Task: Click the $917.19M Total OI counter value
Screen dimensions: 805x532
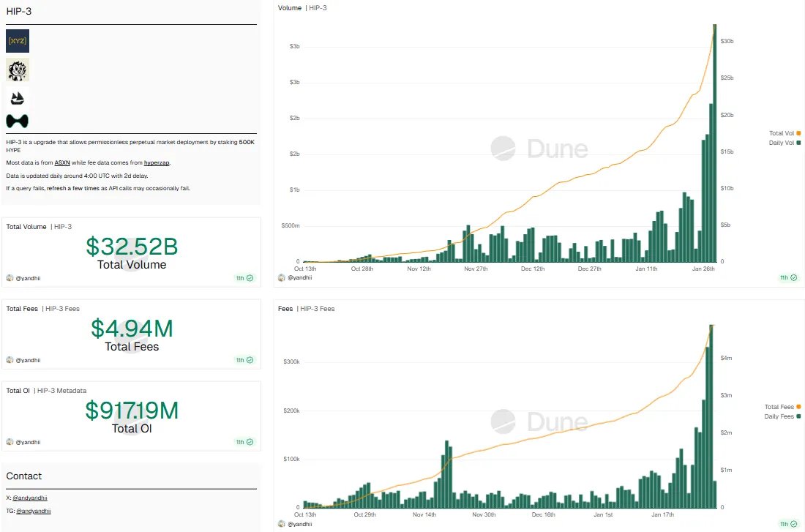Action: 132,411
